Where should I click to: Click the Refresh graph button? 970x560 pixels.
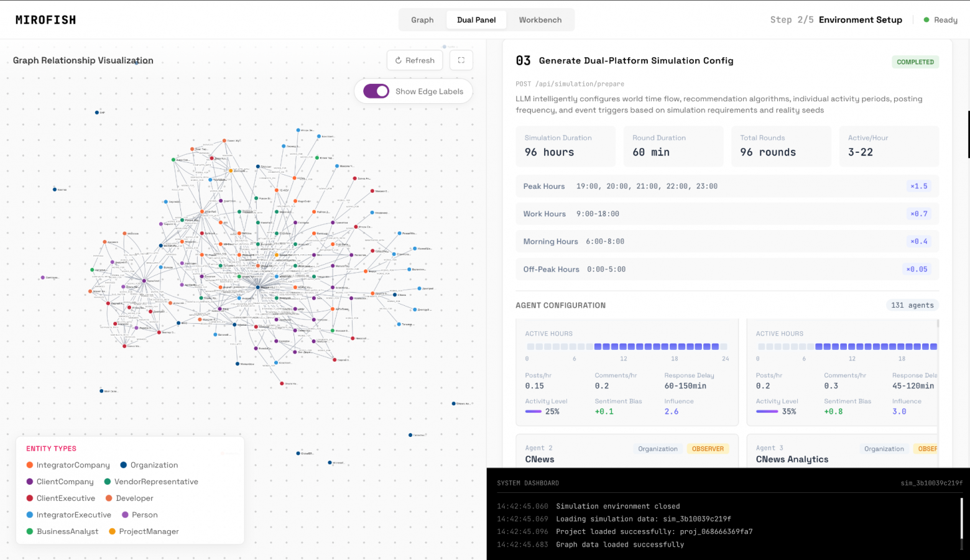pyautogui.click(x=415, y=60)
